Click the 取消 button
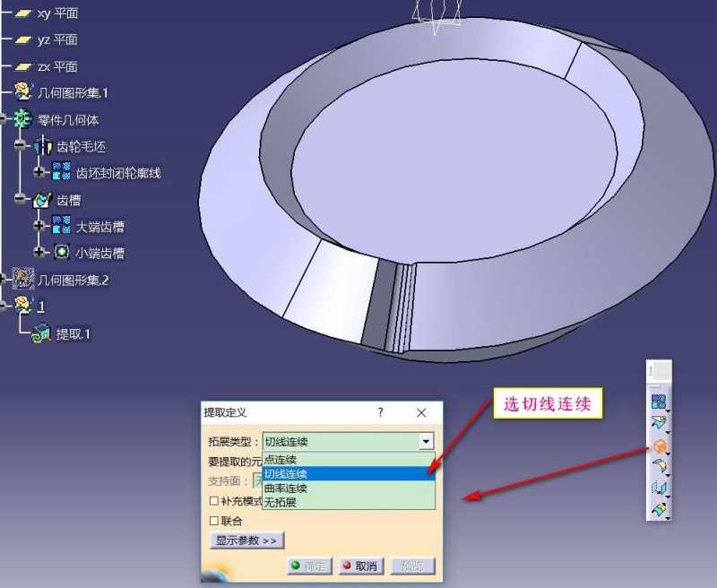The width and height of the screenshot is (717, 588). (x=358, y=566)
